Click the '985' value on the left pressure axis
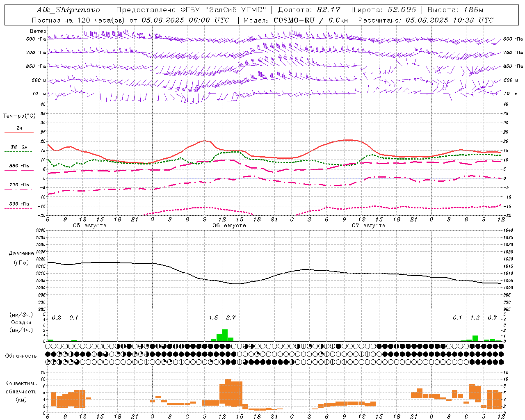Screen dimensions: 525x420 pyautogui.click(x=42, y=309)
